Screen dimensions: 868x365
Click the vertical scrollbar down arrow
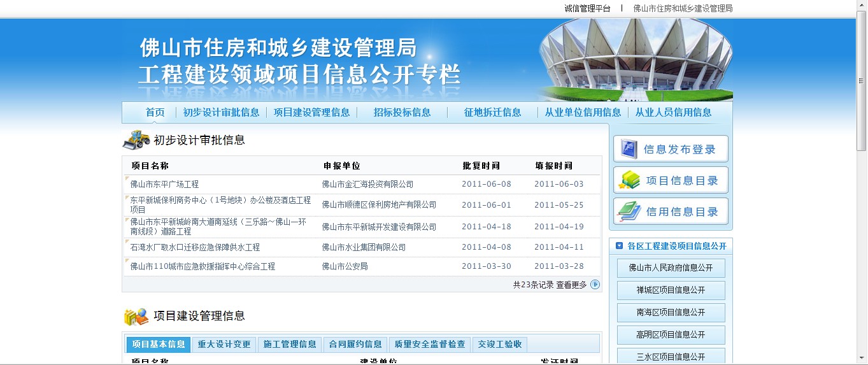click(x=861, y=359)
